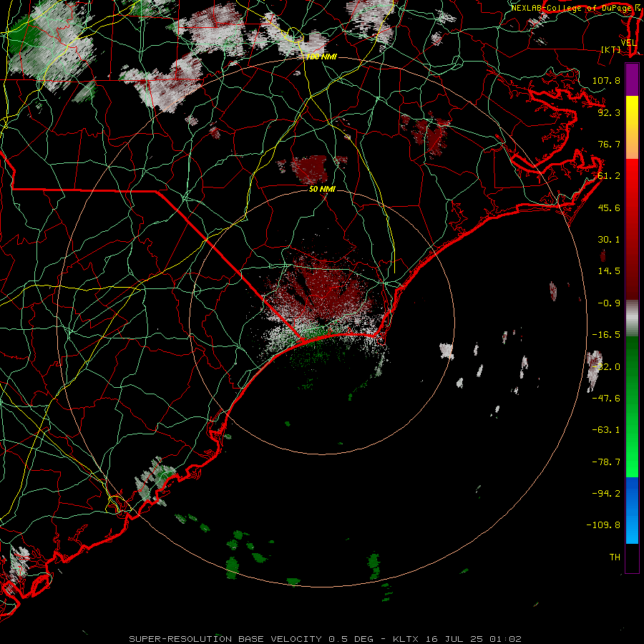
Task: Click the blue segment of the velocity color bar
Action: pyautogui.click(x=632, y=510)
